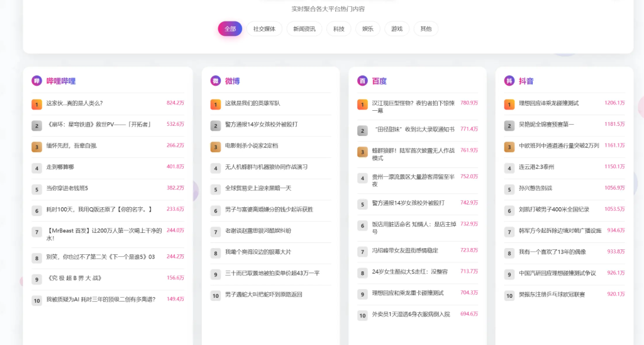
Task: Open the 微博 section heading
Action: pyautogui.click(x=233, y=81)
